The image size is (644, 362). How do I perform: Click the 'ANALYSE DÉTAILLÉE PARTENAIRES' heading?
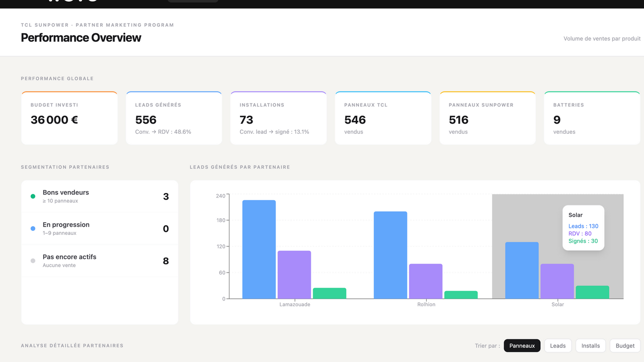coord(72,345)
